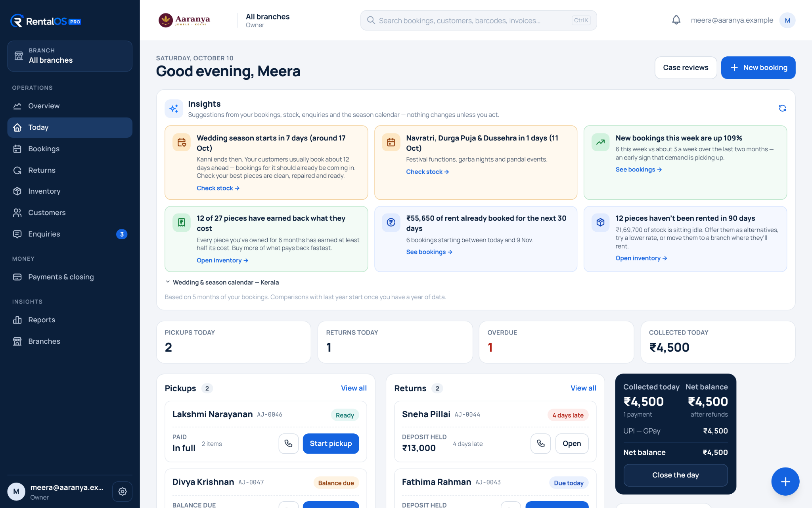Viewport: 812px width, 508px height.
Task: Click the UPI — GPay payment row
Action: coord(676,431)
